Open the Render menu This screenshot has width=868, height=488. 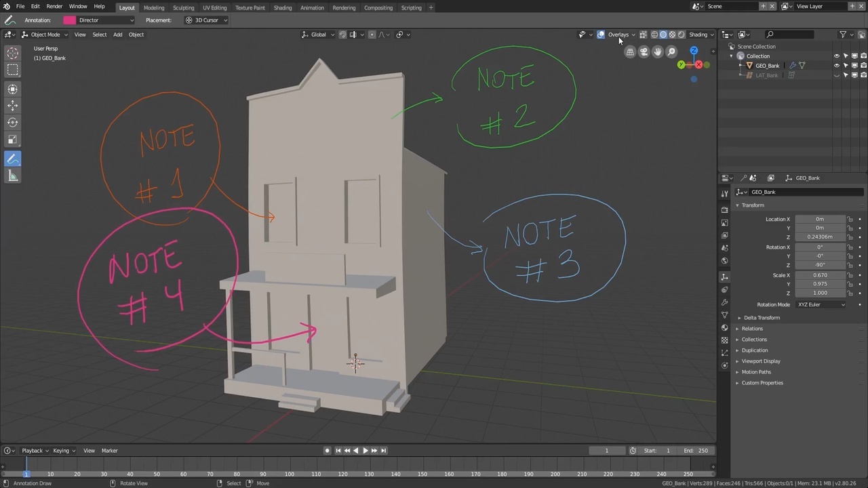[x=54, y=6]
